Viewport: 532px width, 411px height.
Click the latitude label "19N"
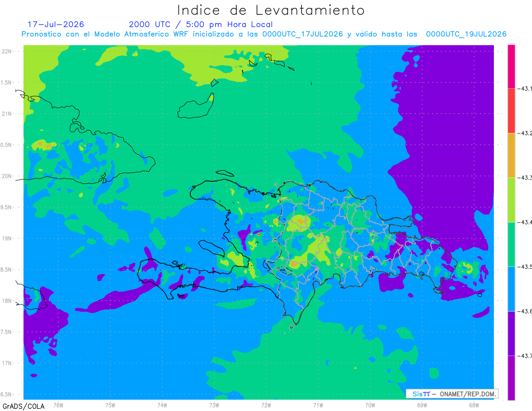pos(7,238)
